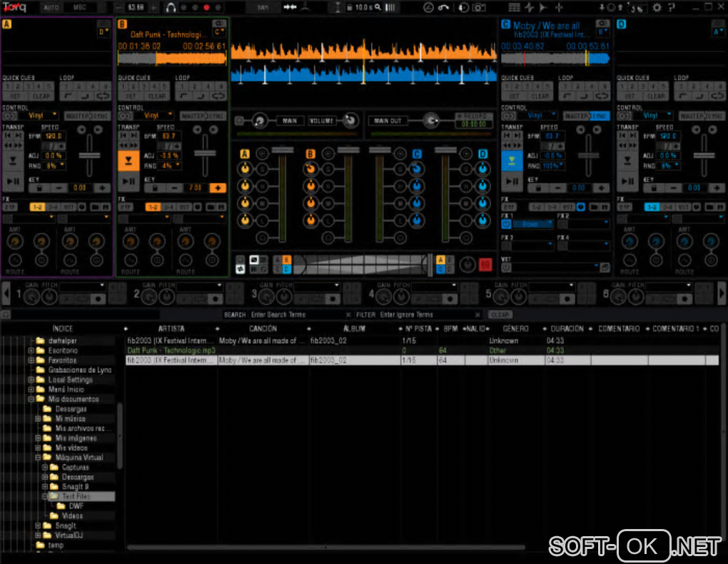Click Deck A play/pause button
This screenshot has height=564, width=728.
pos(13,181)
